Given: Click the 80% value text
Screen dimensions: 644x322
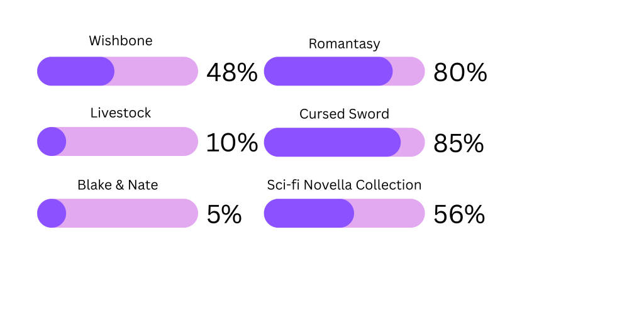Looking at the screenshot, I should click(x=460, y=72).
